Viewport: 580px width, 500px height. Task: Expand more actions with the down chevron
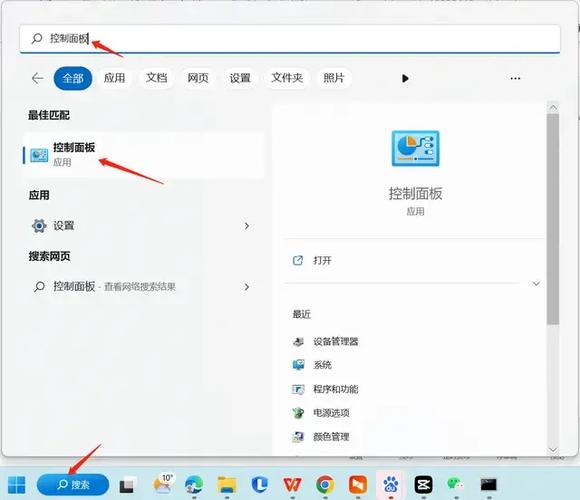click(536, 284)
